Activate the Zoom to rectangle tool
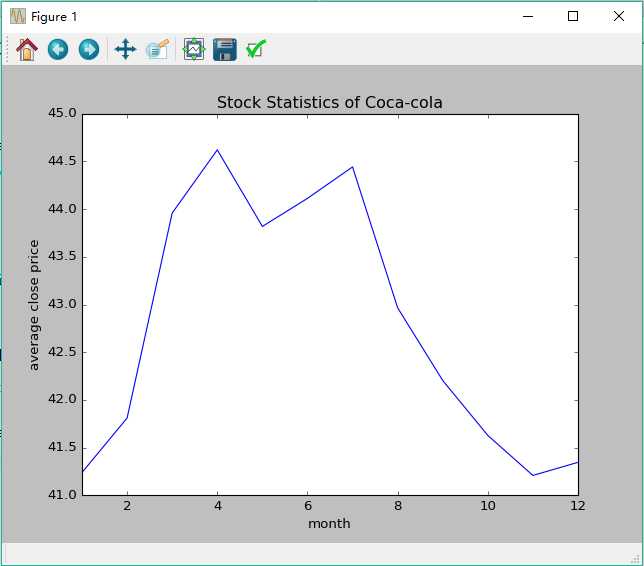 click(x=158, y=50)
